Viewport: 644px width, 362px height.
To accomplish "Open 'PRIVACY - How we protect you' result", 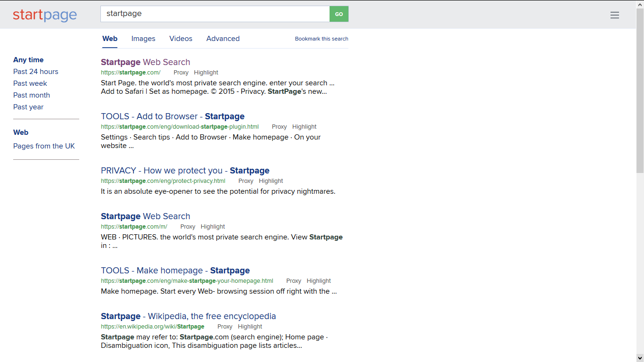I will point(185,171).
